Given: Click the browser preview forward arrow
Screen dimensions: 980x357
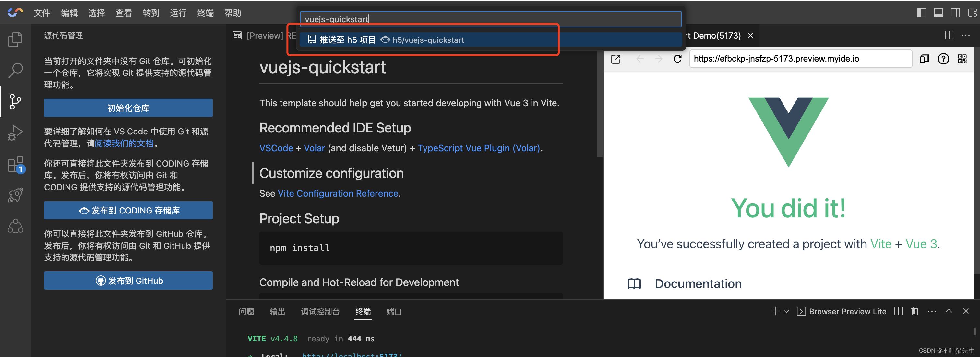Looking at the screenshot, I should [659, 59].
